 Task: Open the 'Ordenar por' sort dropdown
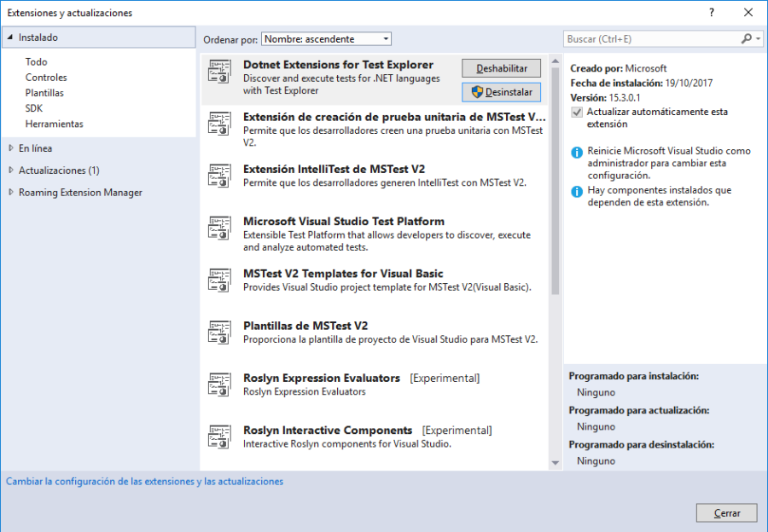coord(326,39)
